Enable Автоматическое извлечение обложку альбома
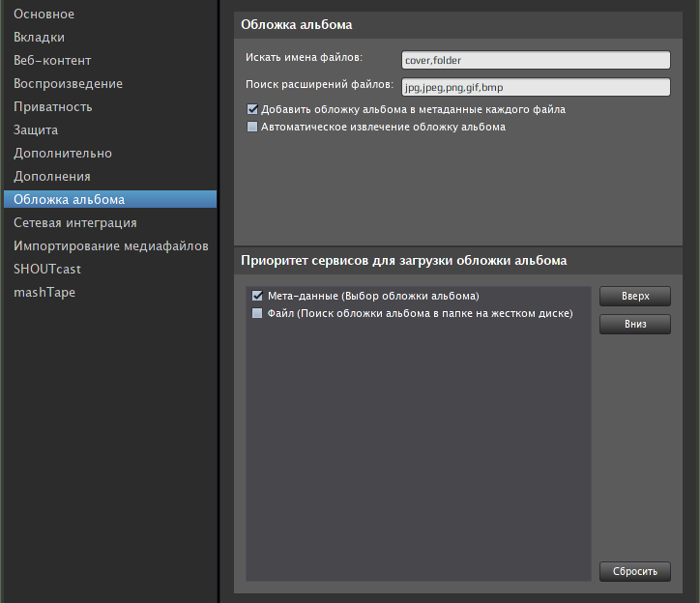Viewport: 700px width, 603px height. pyautogui.click(x=252, y=127)
